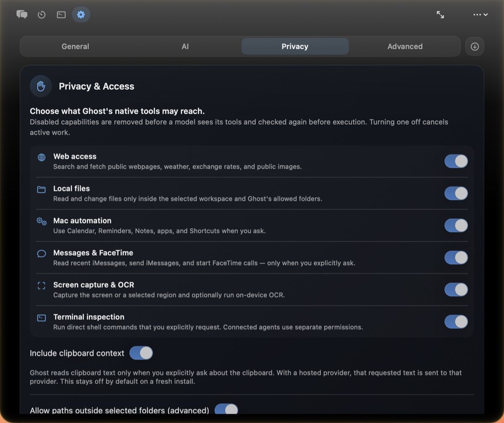Click the Web access label
The image size is (504, 423).
75,156
